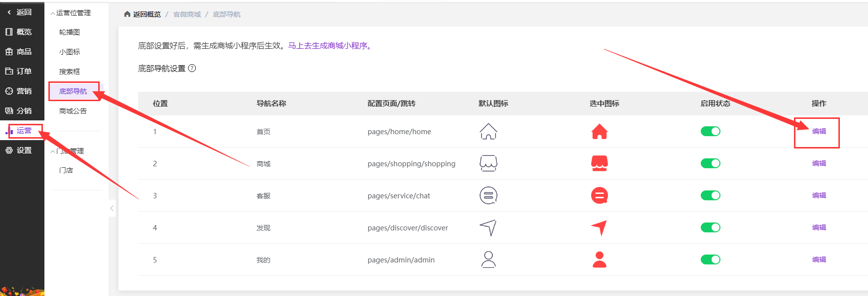Select 商城公告 in the submenu

73,111
